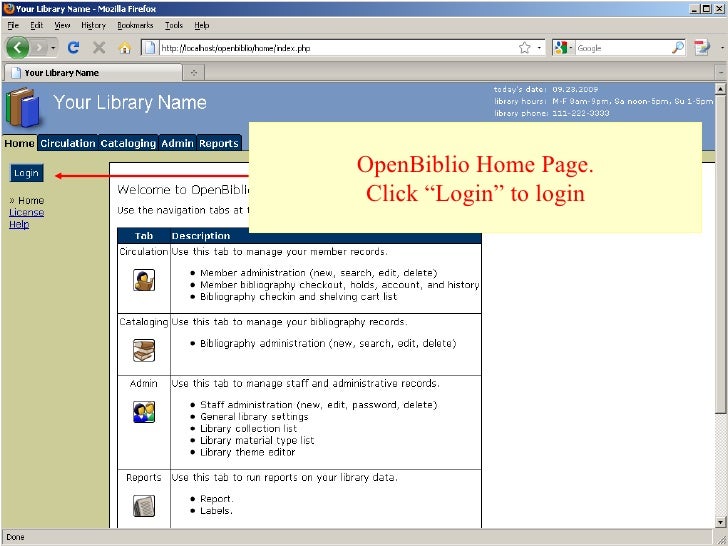Viewport: 728px width, 546px height.
Task: Click the library phone 111-222-3333 text
Action: point(581,113)
